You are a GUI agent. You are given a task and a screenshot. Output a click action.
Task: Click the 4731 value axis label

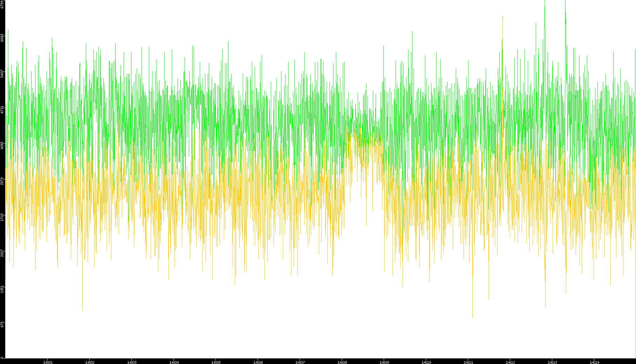(x=2, y=109)
